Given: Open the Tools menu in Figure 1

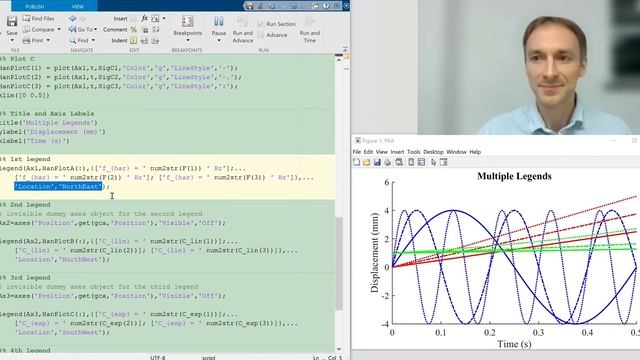Looking at the screenshot, I should [x=413, y=152].
